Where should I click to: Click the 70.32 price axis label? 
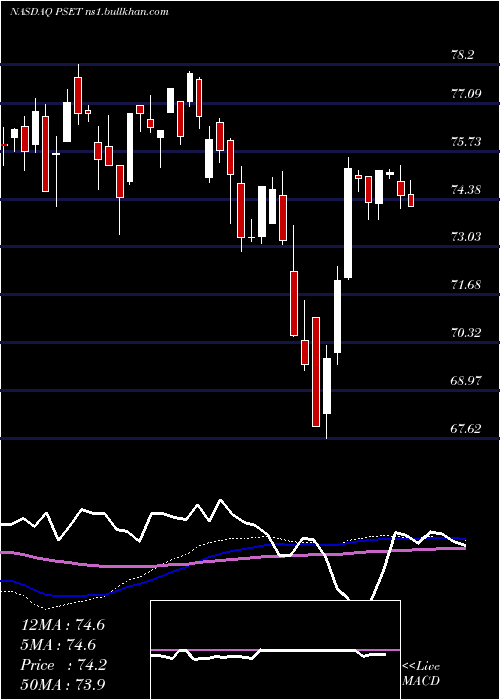click(467, 333)
